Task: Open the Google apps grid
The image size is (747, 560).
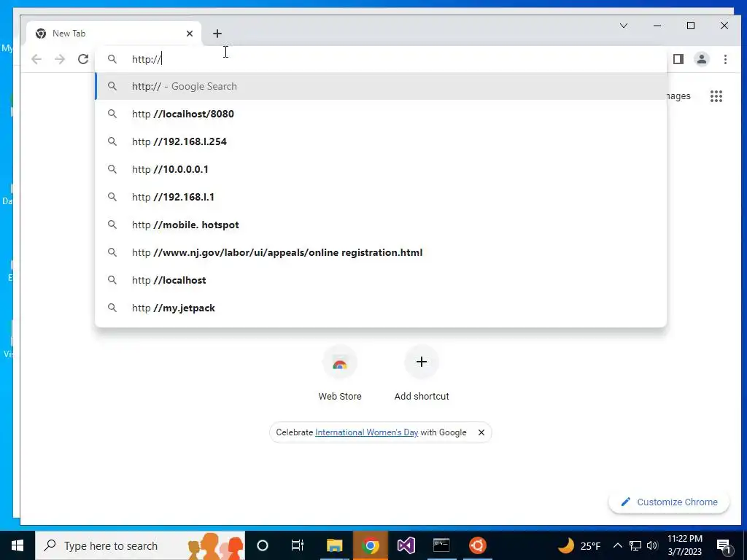Action: coord(716,96)
